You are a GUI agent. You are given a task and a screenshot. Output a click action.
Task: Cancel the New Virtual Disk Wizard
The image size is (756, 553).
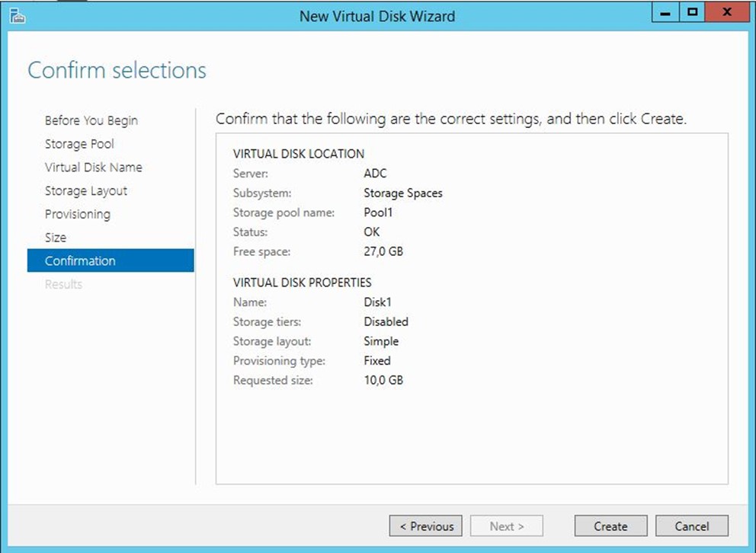692,526
